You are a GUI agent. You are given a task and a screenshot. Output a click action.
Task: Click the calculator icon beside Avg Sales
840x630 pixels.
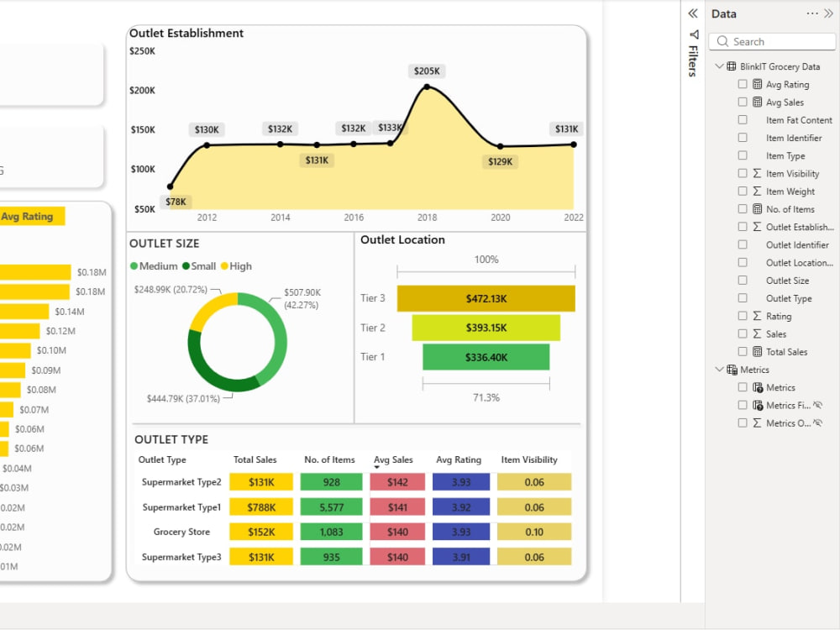pos(757,102)
